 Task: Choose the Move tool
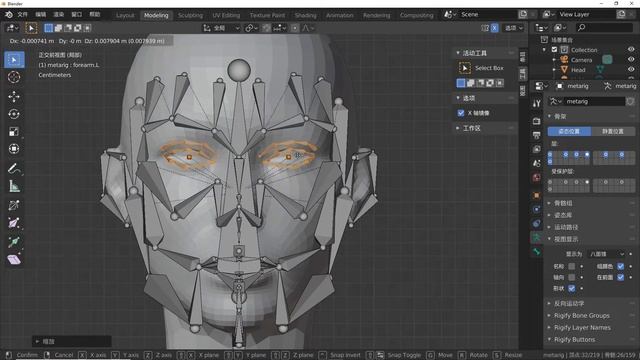[14, 96]
